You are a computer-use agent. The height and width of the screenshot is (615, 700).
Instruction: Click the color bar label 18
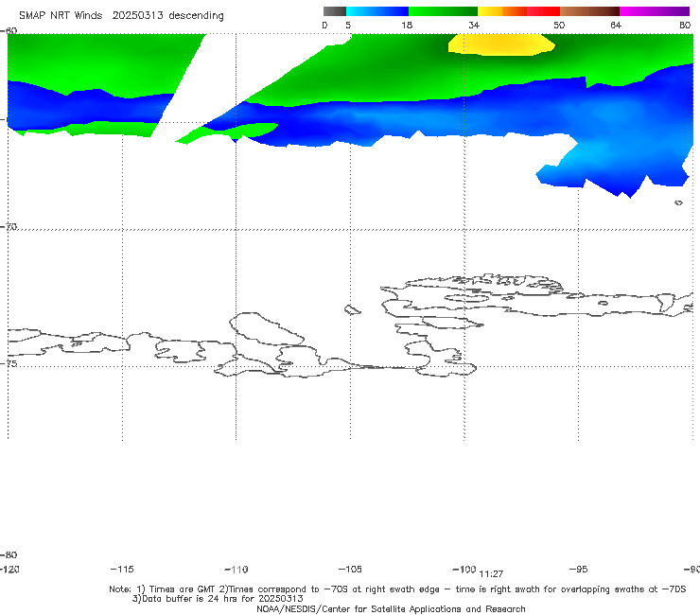click(407, 26)
